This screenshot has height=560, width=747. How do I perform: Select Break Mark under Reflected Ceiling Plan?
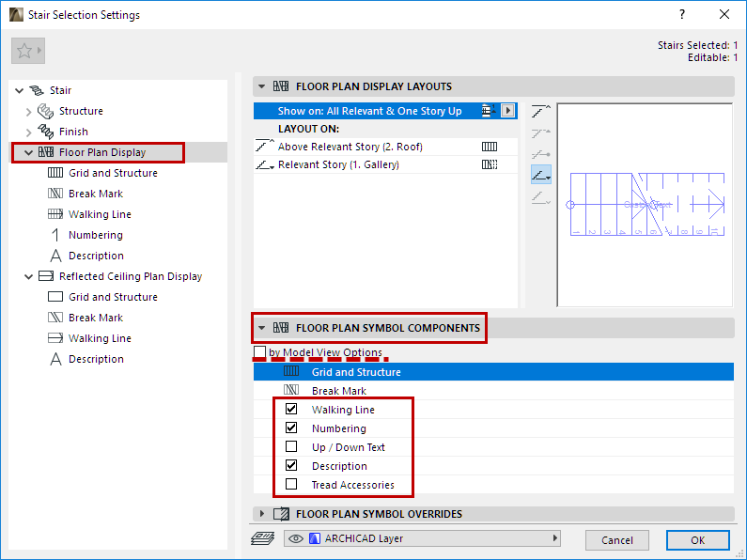pos(96,318)
